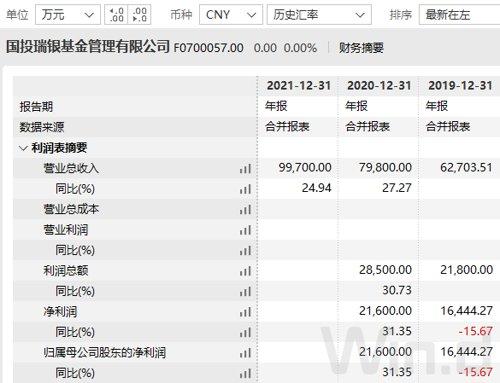
Task: Click the 报告期 row label
Action: point(36,107)
